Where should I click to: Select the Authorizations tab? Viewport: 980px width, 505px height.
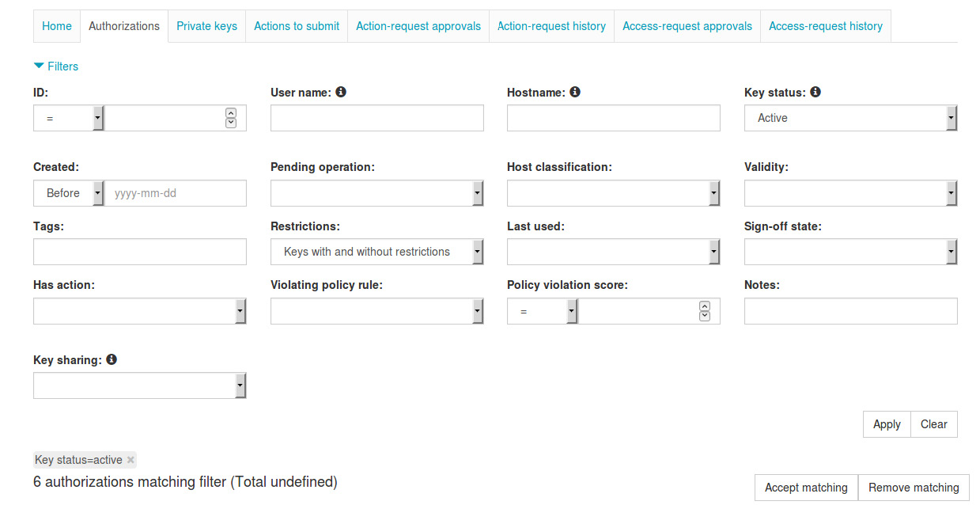[x=124, y=26]
